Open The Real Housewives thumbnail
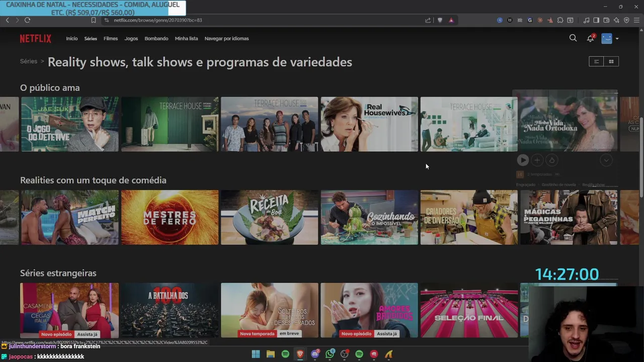The height and width of the screenshot is (362, 644). point(369,124)
